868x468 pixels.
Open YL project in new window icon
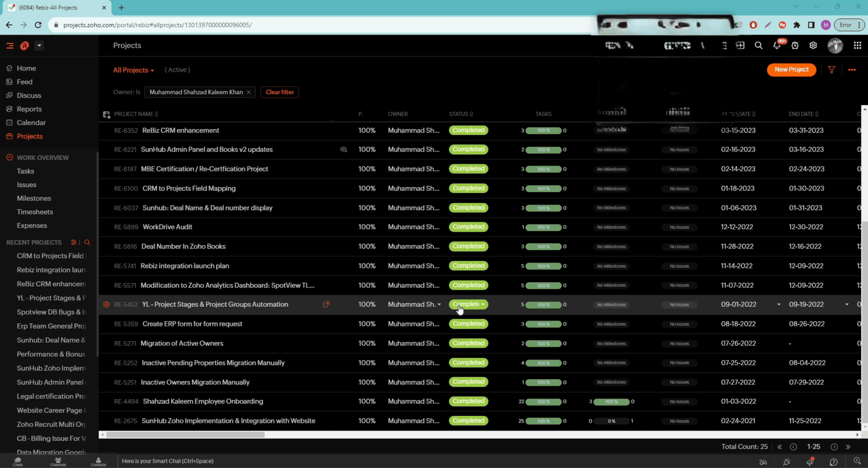326,304
